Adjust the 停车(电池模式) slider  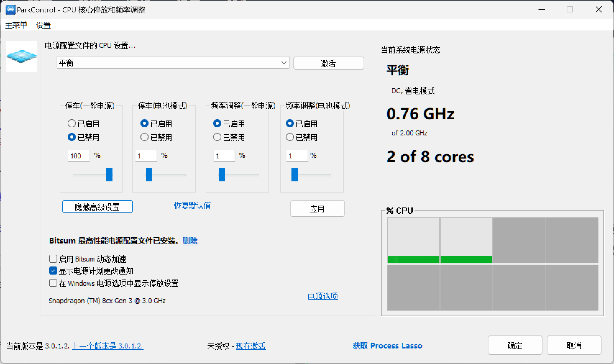coord(149,175)
